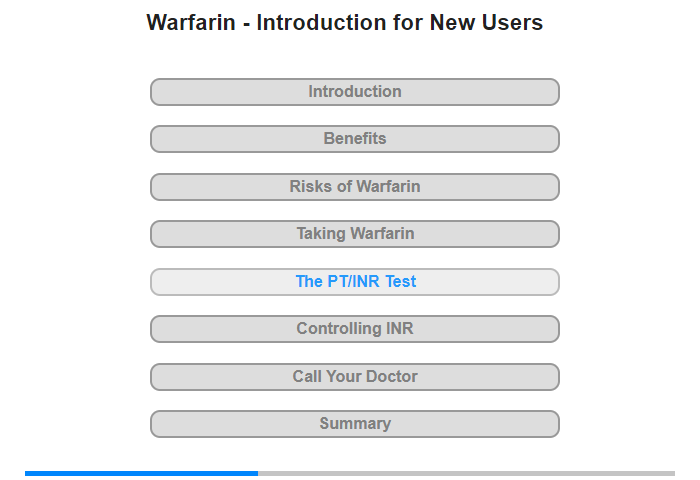
Task: Start the Taking Warfarin lesson
Action: click(355, 234)
